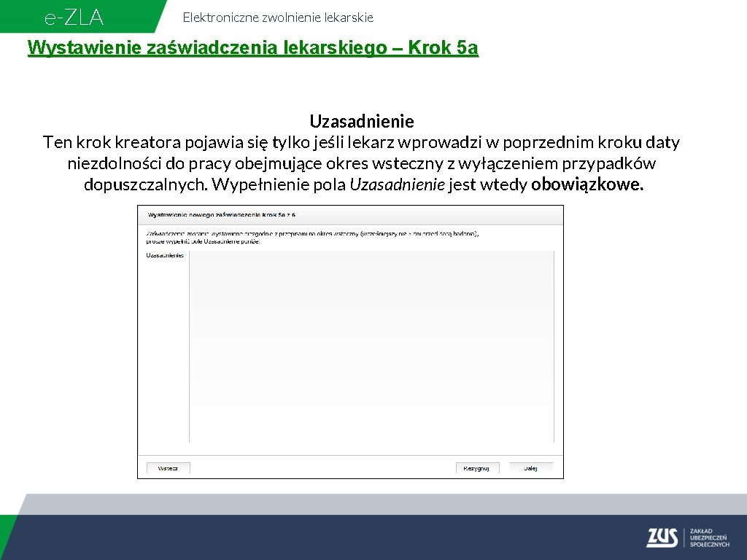Click the ZUS logo in the footer
This screenshot has width=747, height=560.
coord(662,537)
